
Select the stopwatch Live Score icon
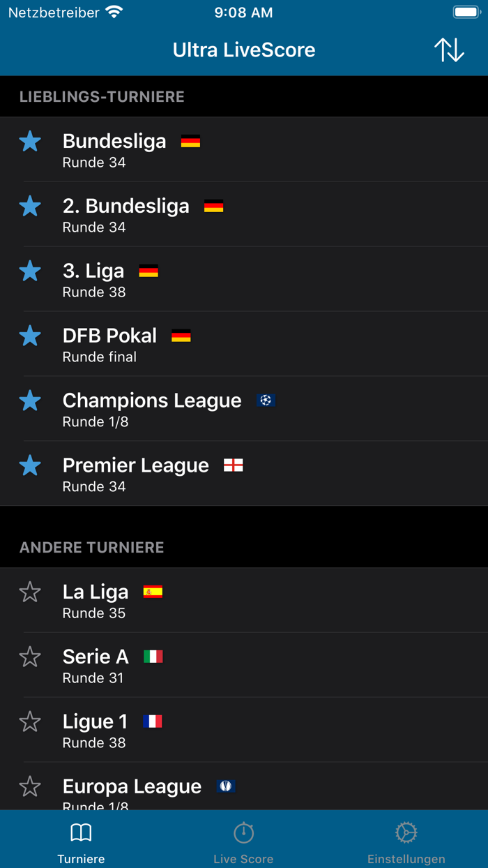click(x=243, y=832)
